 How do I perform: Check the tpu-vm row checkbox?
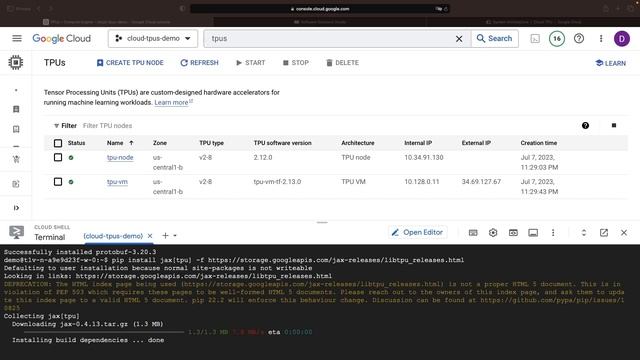(58, 182)
